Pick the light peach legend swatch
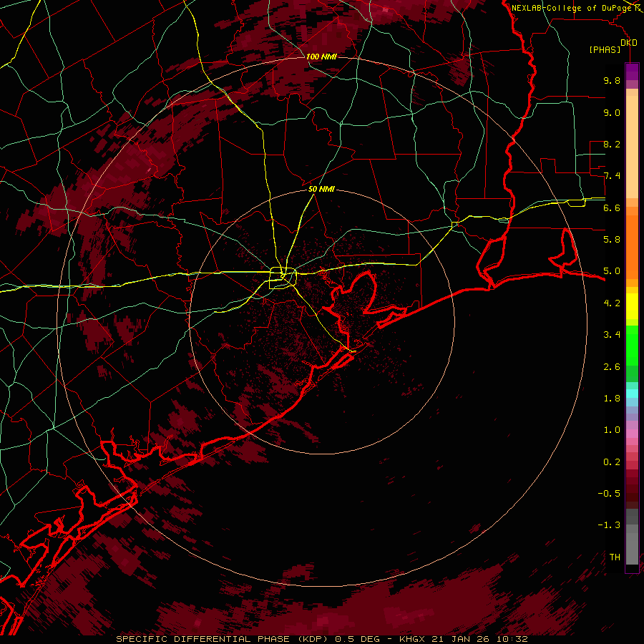The width and height of the screenshot is (644, 644). point(632,147)
